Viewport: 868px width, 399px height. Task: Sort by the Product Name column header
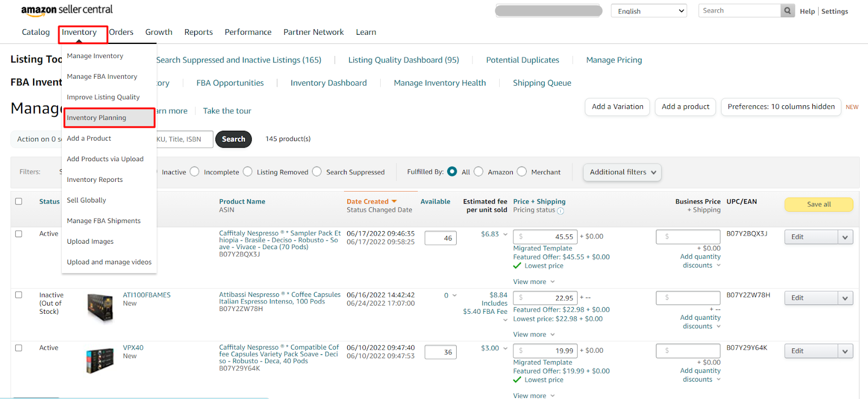pos(242,201)
